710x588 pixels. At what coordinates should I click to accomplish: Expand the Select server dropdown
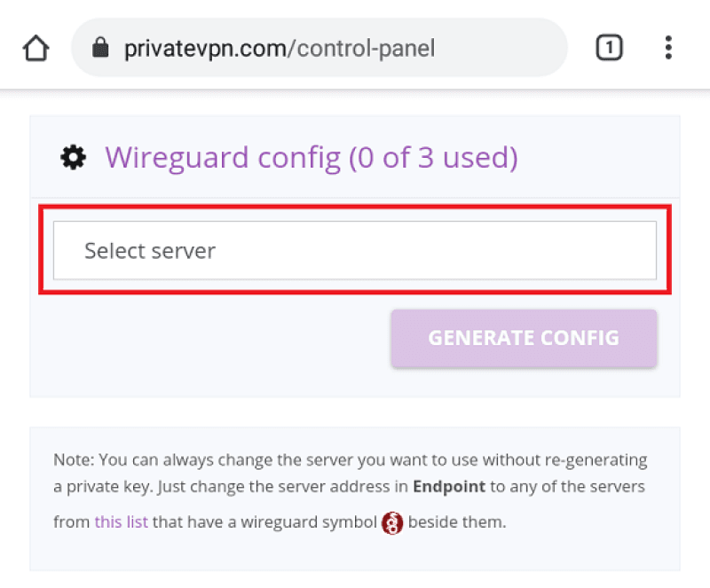[355, 250]
